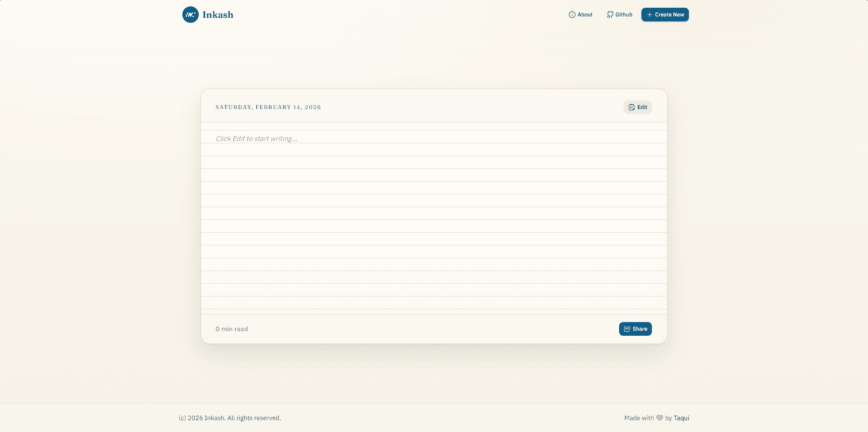Click the info circle icon beside About
The height and width of the screenshot is (432, 868).
pyautogui.click(x=572, y=15)
